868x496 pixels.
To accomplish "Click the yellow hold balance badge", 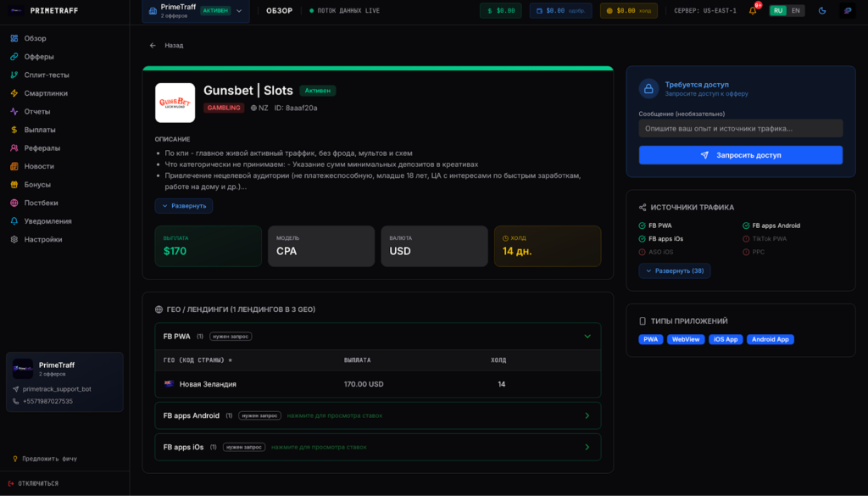I will coord(629,10).
